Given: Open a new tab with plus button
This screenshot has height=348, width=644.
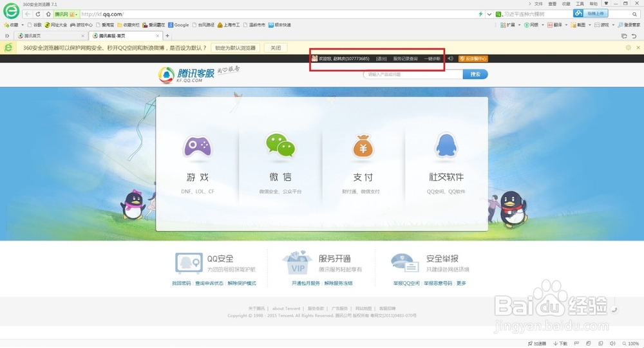Looking at the screenshot, I should [x=167, y=36].
